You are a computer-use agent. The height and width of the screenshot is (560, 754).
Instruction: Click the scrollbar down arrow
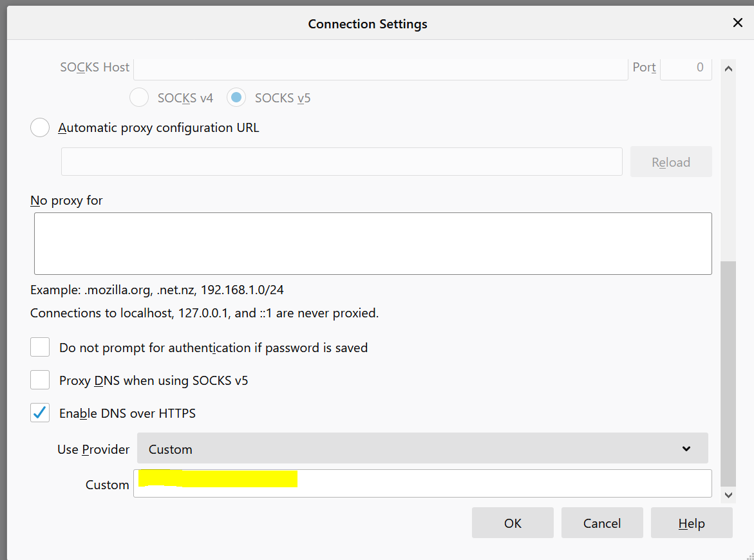(x=728, y=494)
